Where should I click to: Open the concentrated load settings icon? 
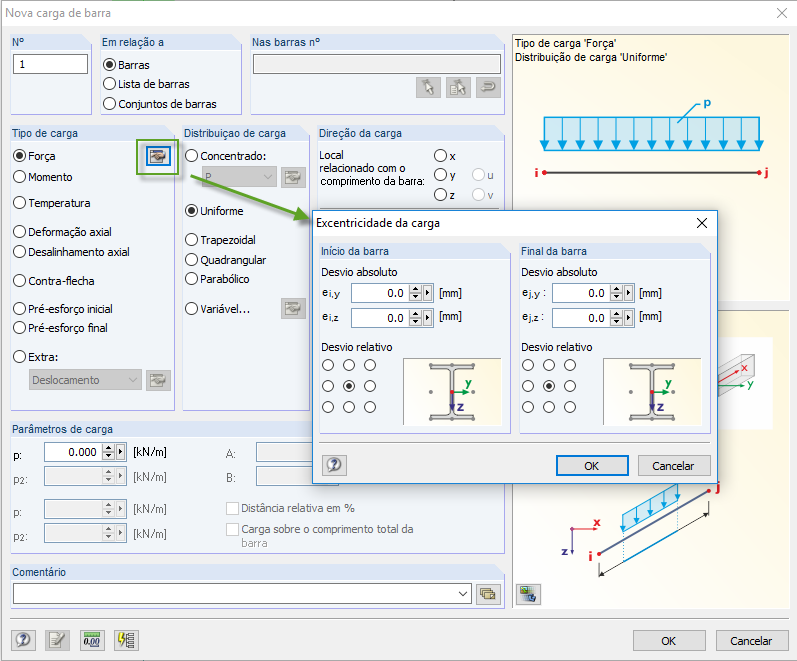coord(293,177)
